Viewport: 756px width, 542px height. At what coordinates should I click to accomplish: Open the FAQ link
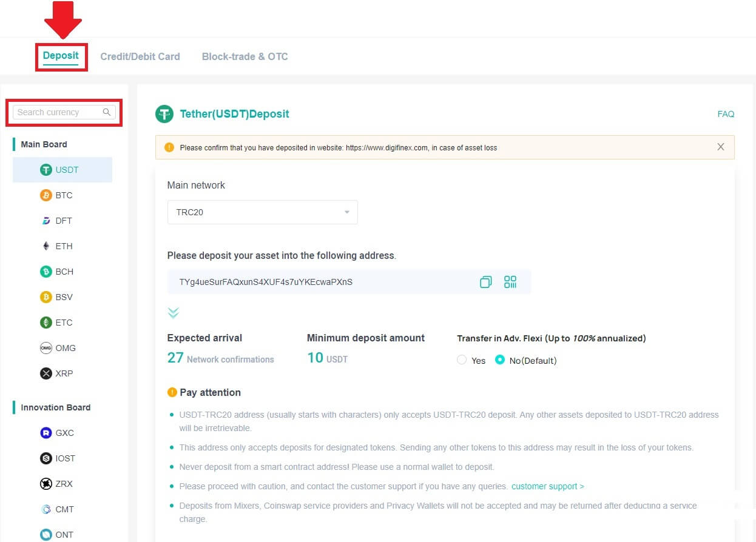pyautogui.click(x=726, y=114)
